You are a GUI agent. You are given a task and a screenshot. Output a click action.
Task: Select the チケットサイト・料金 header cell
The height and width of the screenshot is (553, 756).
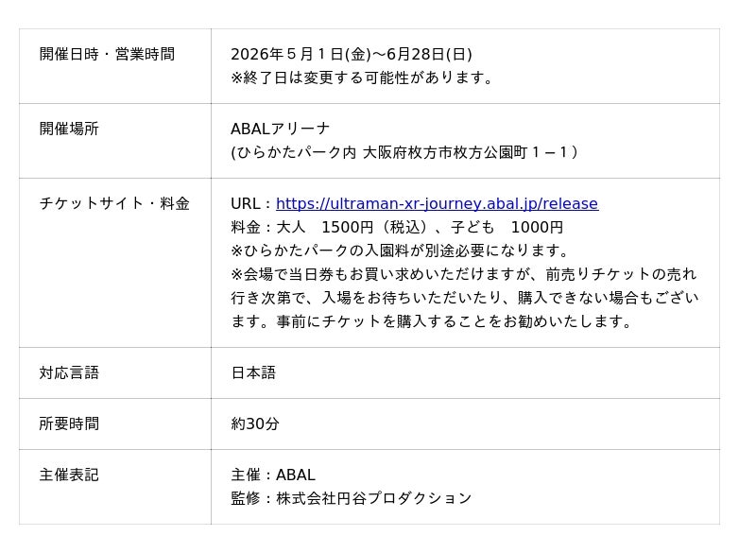pos(114,204)
